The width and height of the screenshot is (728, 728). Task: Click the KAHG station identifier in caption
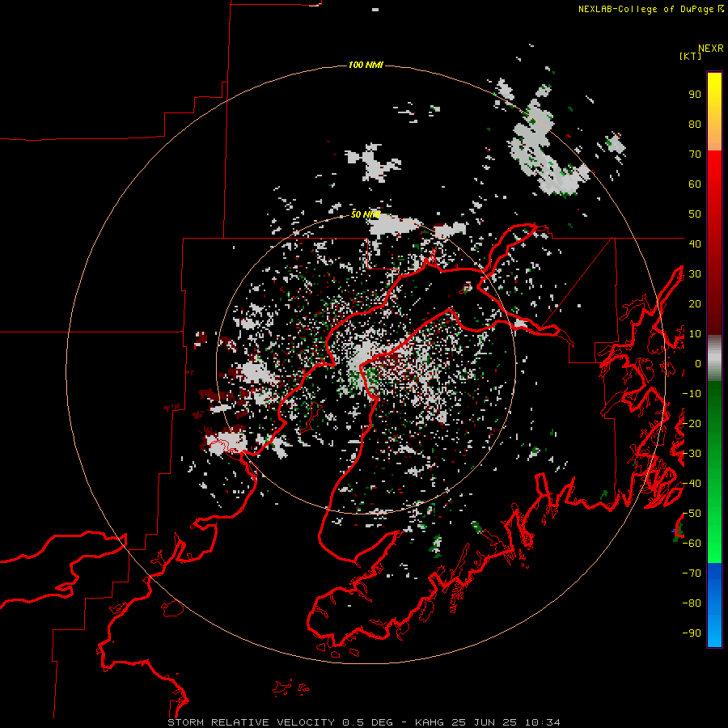[429, 722]
